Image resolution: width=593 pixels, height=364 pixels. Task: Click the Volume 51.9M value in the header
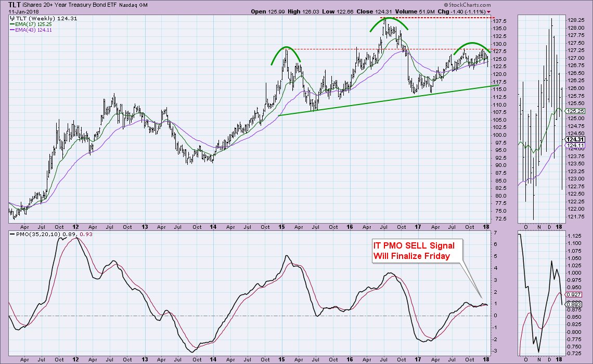(415, 12)
